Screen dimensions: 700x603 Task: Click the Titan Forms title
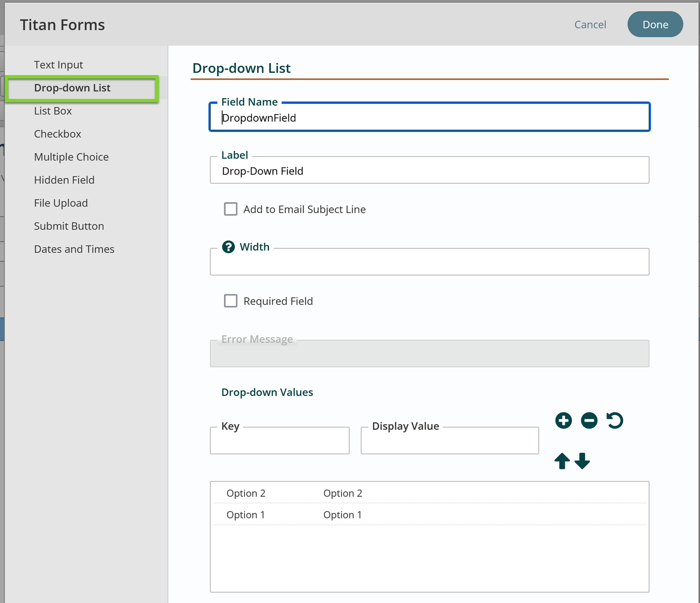click(62, 25)
